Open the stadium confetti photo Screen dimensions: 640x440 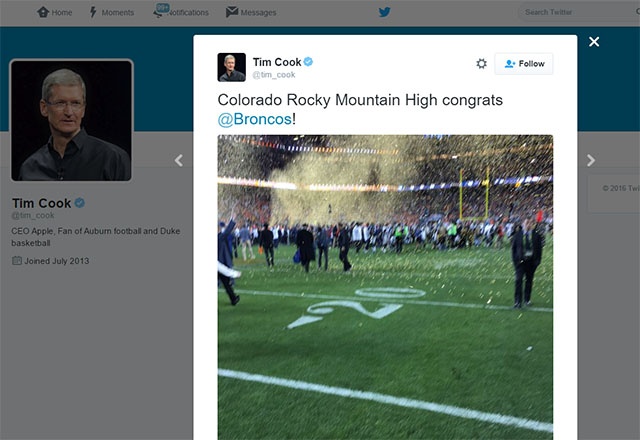pyautogui.click(x=385, y=285)
